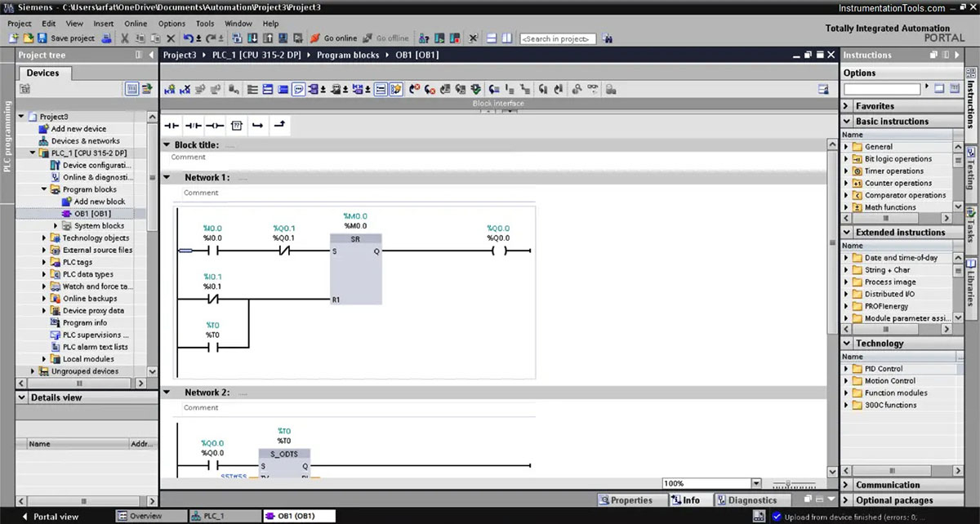
Task: Open the Options menu
Action: [x=171, y=24]
